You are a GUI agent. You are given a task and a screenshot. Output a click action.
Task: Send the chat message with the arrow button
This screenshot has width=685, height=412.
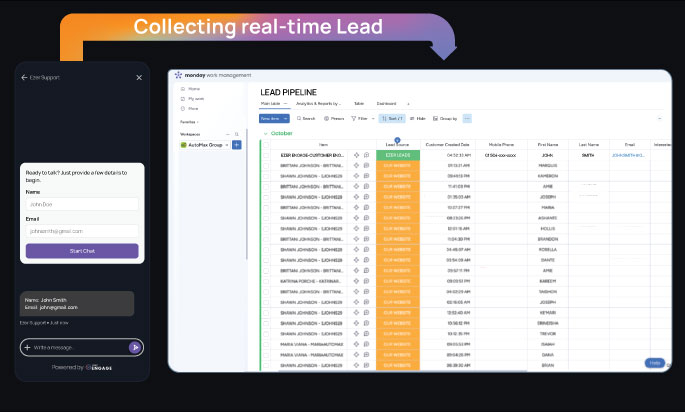pos(135,347)
